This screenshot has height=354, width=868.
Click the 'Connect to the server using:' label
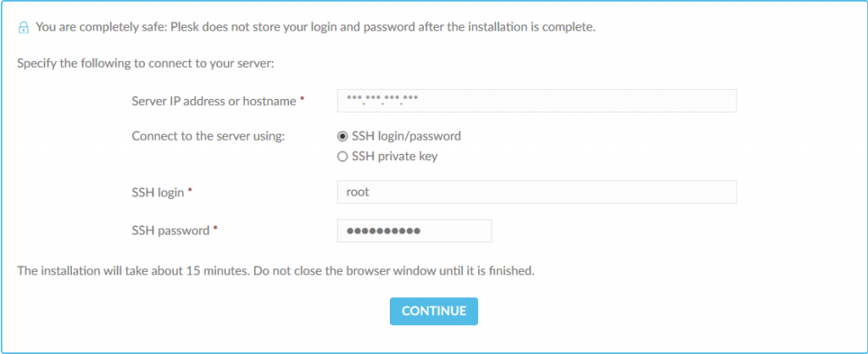[x=209, y=136]
